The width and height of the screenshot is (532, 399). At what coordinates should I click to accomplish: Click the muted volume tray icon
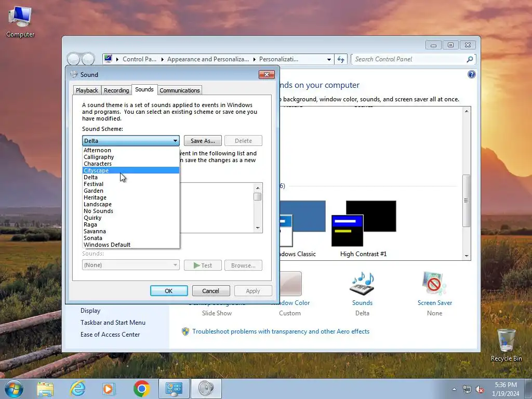point(480,390)
